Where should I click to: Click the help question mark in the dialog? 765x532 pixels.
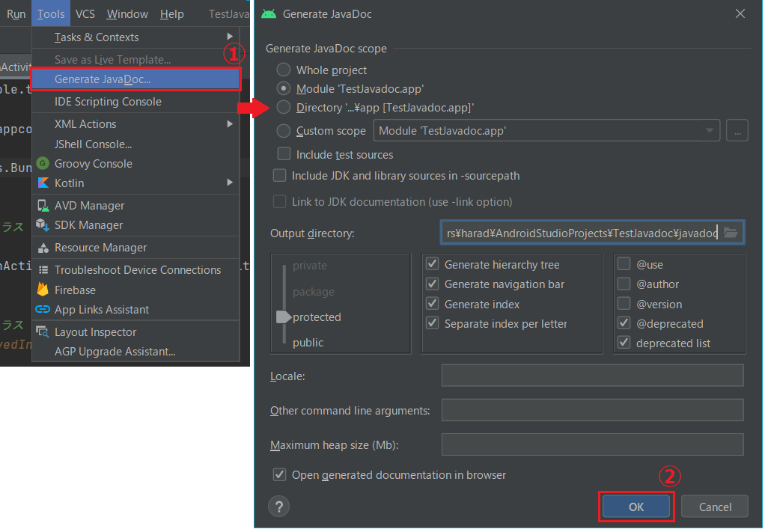click(x=278, y=507)
